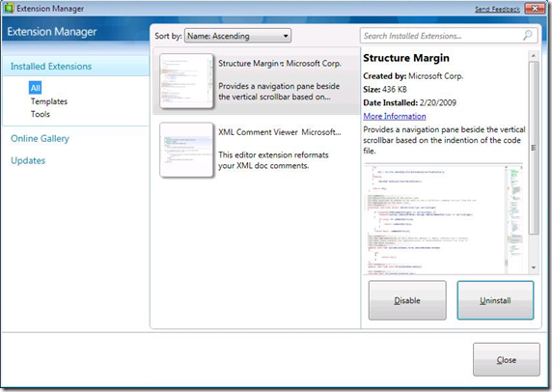552x392 pixels.
Task: Select the All category
Action: coord(35,88)
